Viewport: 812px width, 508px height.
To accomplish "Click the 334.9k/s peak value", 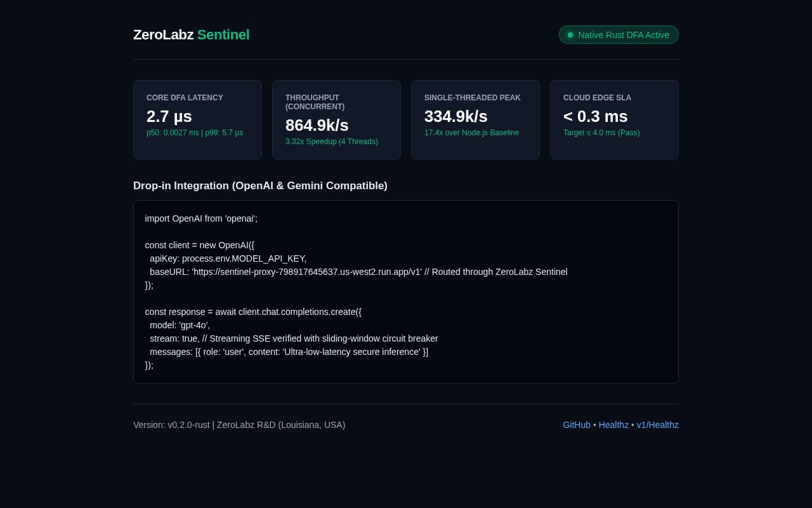I will pos(456,116).
